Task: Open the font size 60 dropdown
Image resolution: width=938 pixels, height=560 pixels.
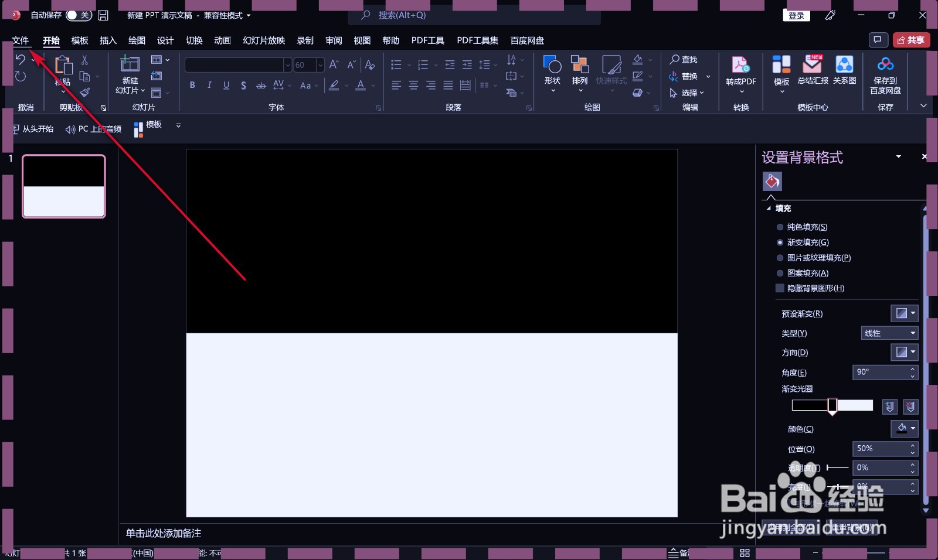Action: 320,65
